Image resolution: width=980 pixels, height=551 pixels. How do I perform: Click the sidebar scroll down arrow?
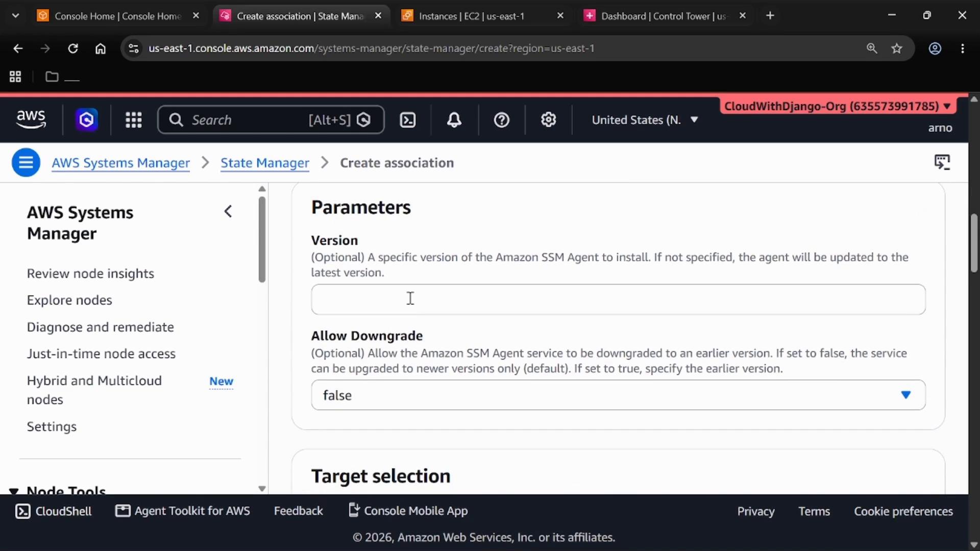[262, 488]
